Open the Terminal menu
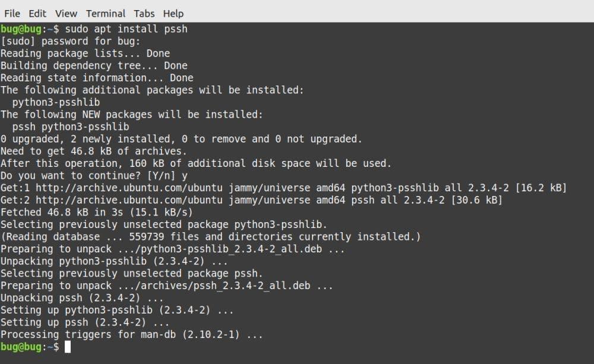Image resolution: width=594 pixels, height=364 pixels. (x=106, y=13)
